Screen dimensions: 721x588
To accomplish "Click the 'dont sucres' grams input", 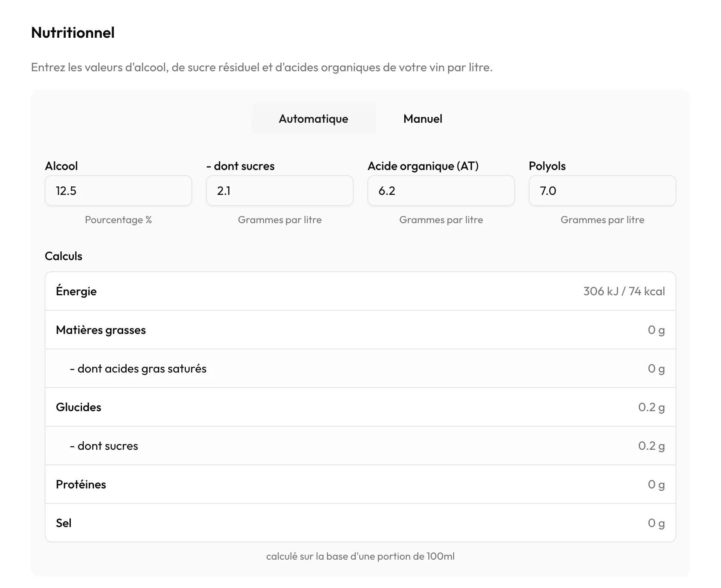I will coord(280,191).
